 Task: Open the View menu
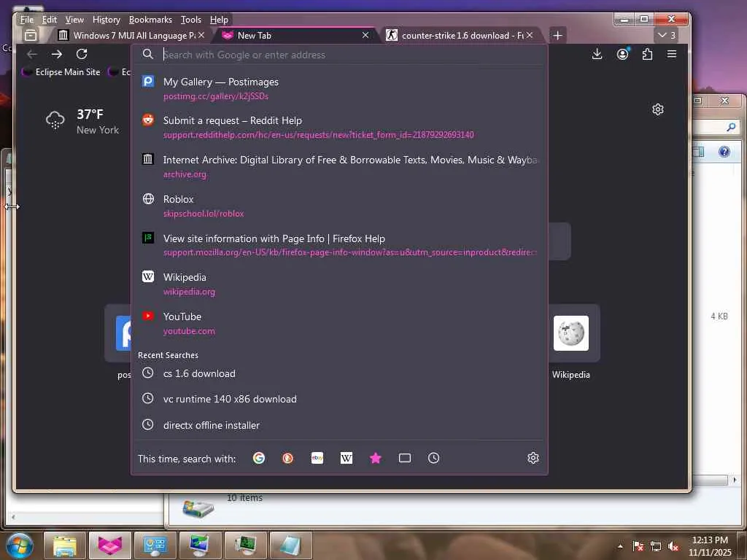pyautogui.click(x=74, y=20)
